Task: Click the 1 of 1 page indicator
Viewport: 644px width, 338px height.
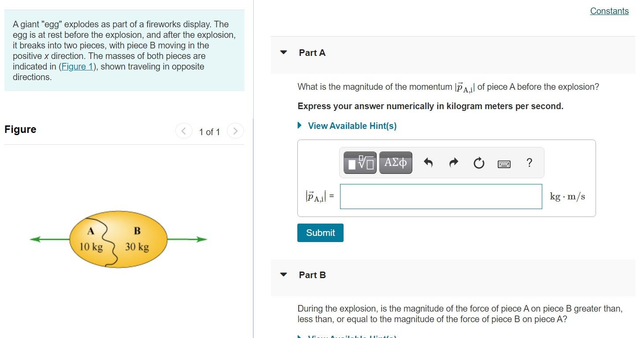Action: tap(210, 132)
